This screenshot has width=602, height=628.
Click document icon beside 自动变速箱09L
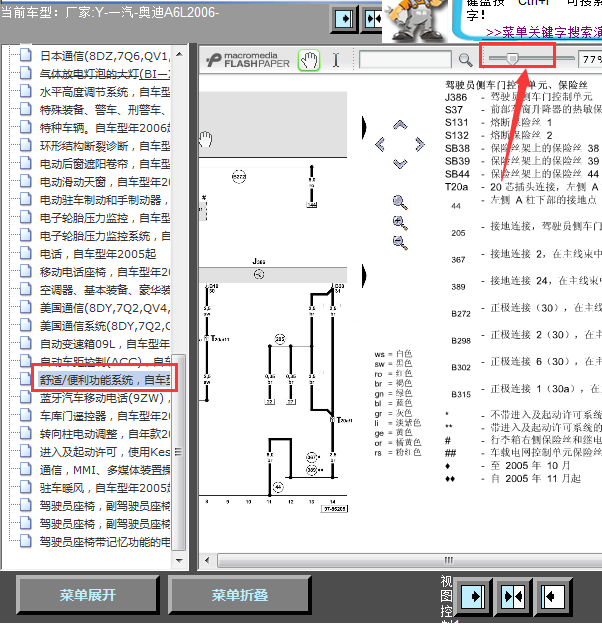[x=26, y=343]
